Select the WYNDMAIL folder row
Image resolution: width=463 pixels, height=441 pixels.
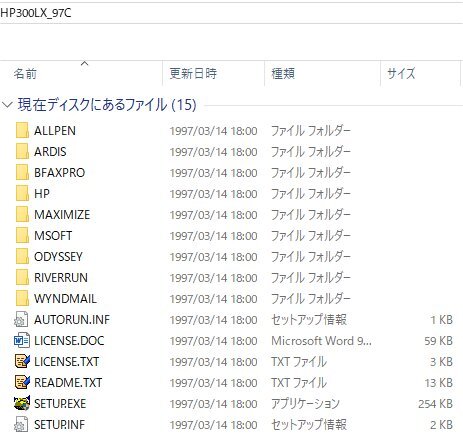[x=231, y=298]
